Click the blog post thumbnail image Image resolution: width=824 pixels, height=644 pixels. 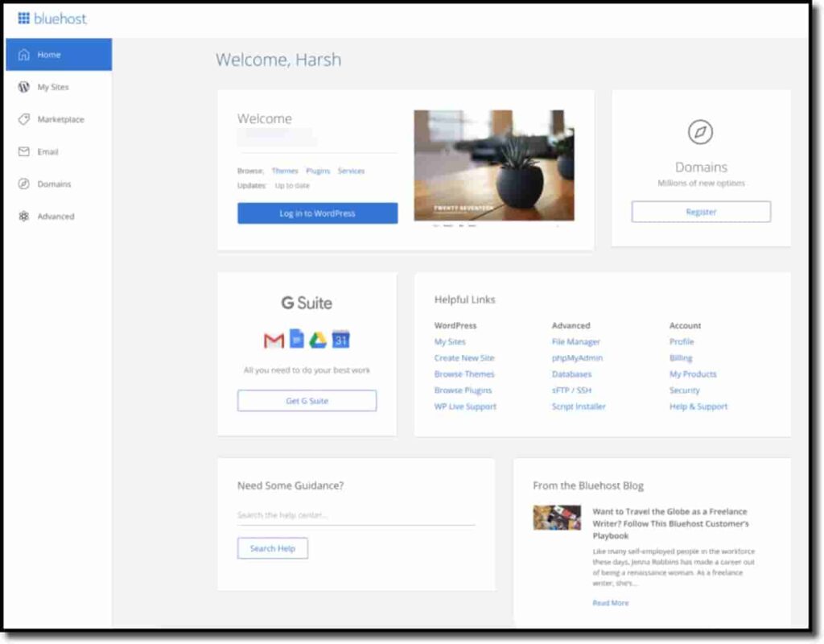[x=557, y=518]
